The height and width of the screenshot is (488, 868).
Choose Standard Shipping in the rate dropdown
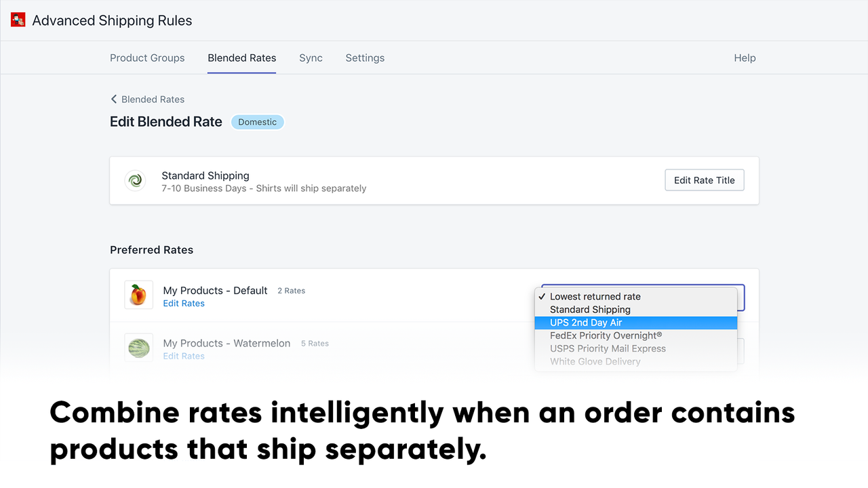pyautogui.click(x=590, y=309)
